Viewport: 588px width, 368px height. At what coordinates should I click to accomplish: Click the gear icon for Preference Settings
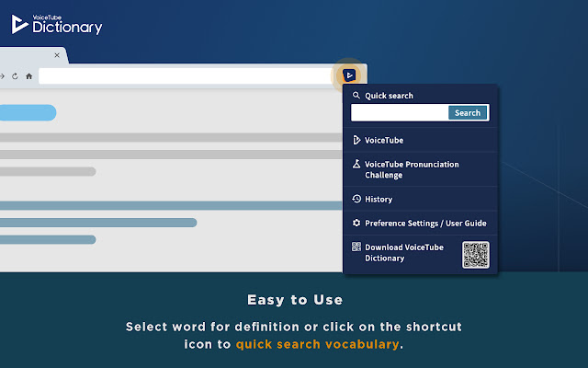pos(356,223)
